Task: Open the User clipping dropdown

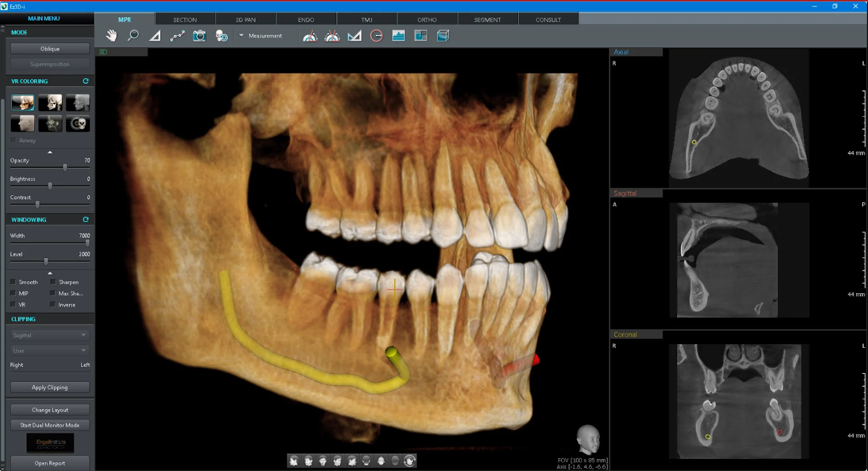Action: click(49, 350)
